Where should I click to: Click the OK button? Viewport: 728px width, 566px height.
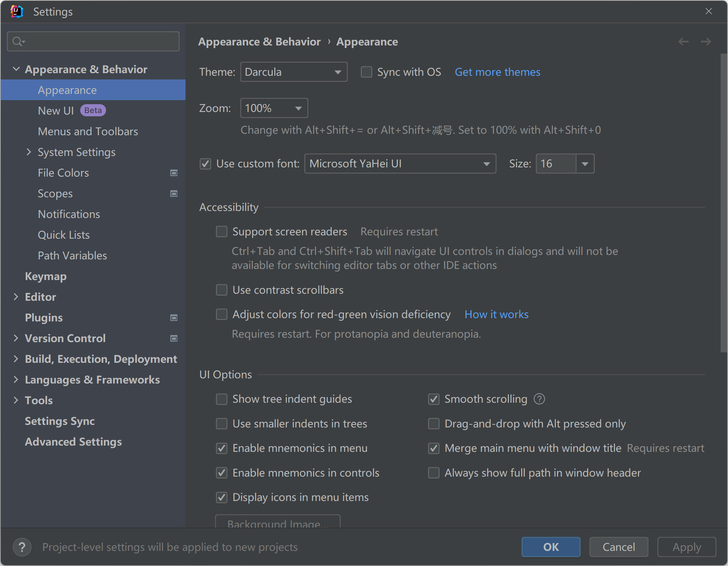[551, 547]
